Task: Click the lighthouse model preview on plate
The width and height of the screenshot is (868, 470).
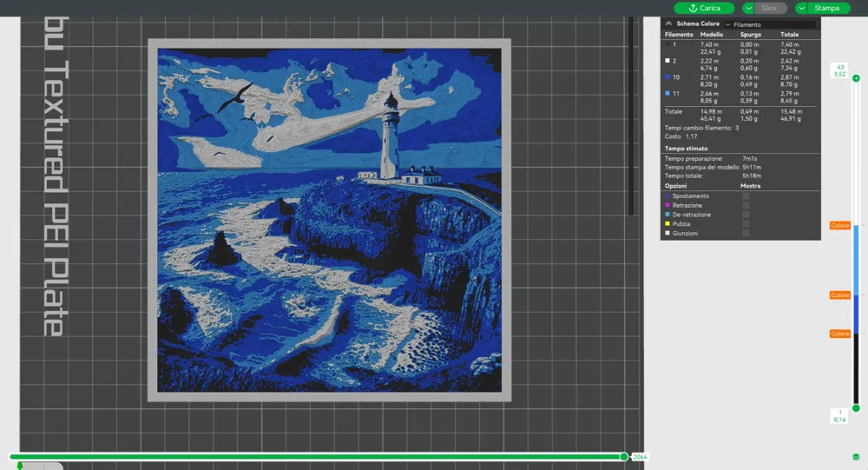Action: pos(329,220)
